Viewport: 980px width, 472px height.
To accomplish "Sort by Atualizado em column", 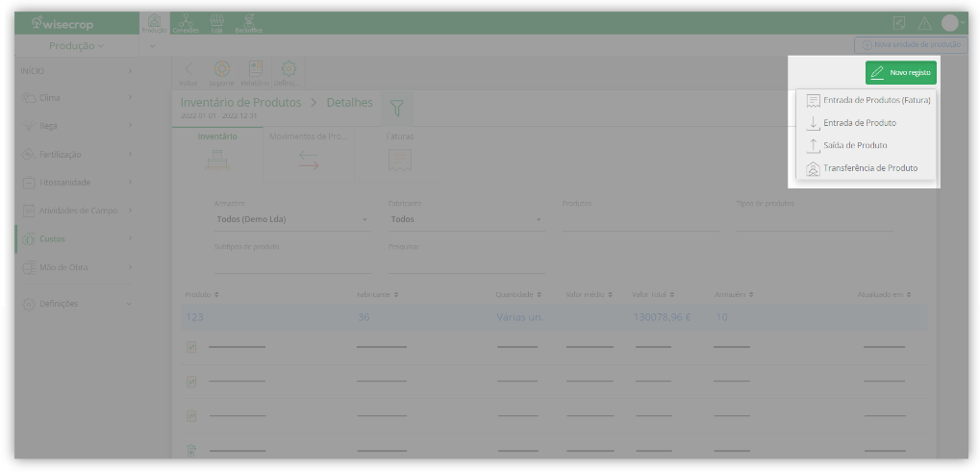I will [885, 294].
